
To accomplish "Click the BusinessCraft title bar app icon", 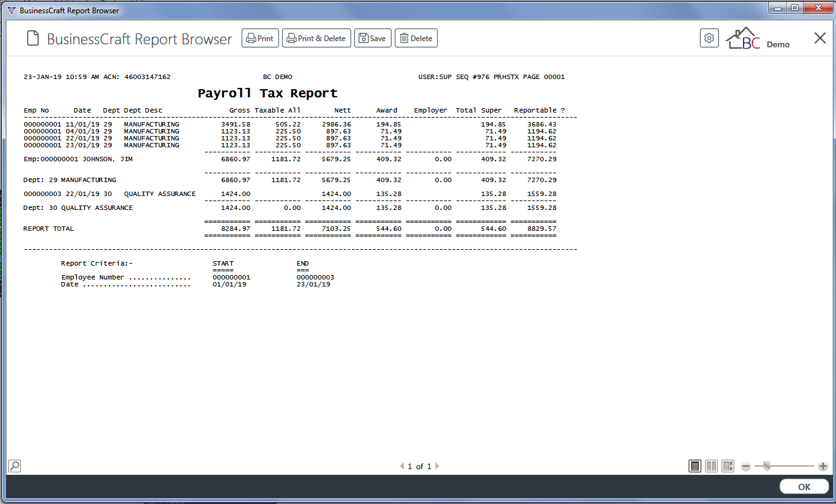I will (x=11, y=10).
